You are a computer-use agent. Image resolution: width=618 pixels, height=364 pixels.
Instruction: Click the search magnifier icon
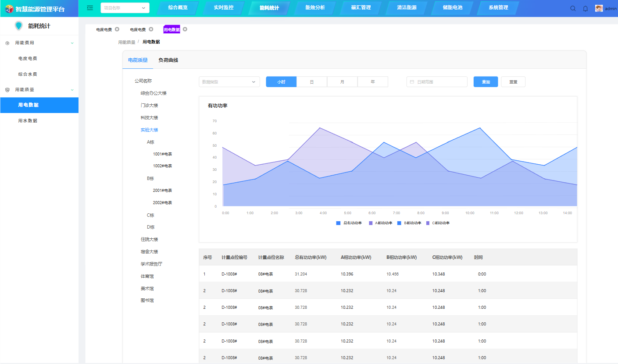pos(573,8)
